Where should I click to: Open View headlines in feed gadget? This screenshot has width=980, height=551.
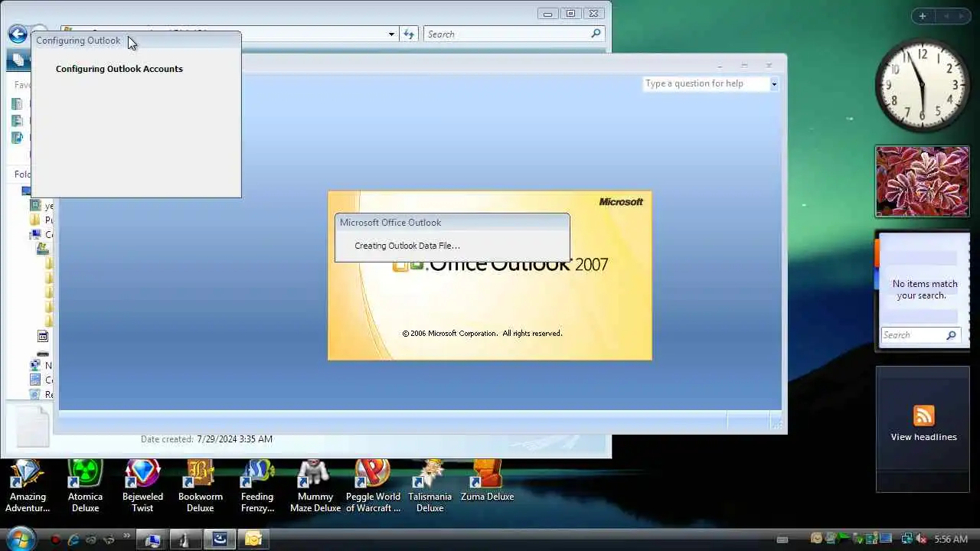tap(923, 437)
